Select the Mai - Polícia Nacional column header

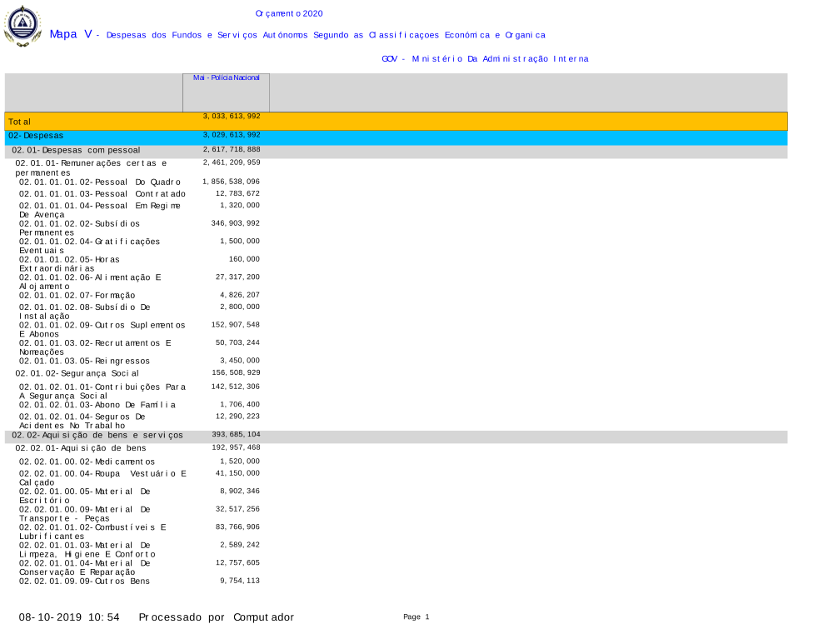pyautogui.click(x=226, y=77)
